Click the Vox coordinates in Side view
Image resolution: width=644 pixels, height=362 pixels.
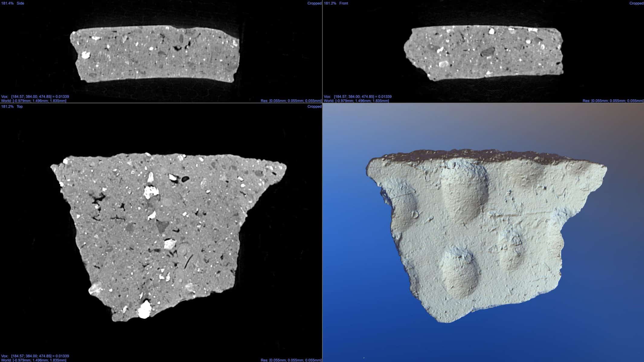35,97
